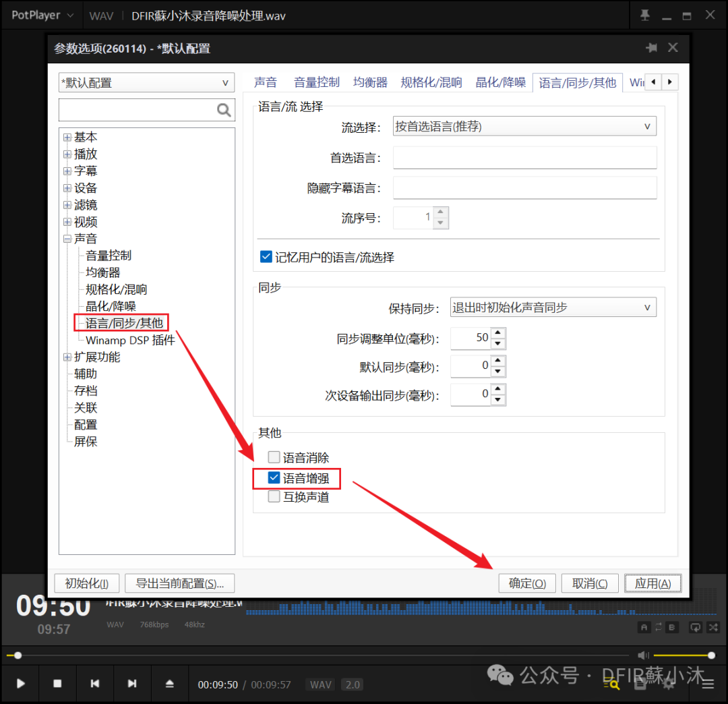Click the Stop playback icon

tap(57, 684)
